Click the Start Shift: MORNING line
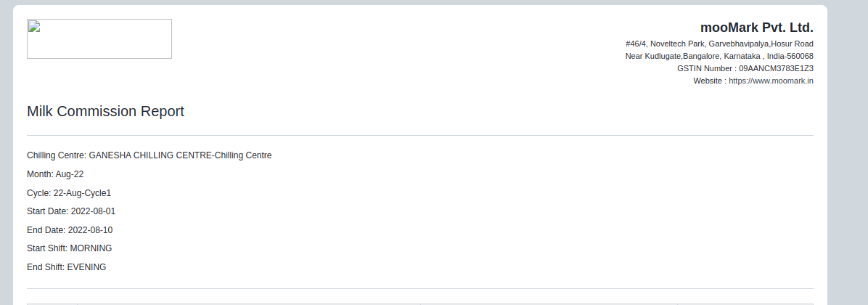 point(69,248)
